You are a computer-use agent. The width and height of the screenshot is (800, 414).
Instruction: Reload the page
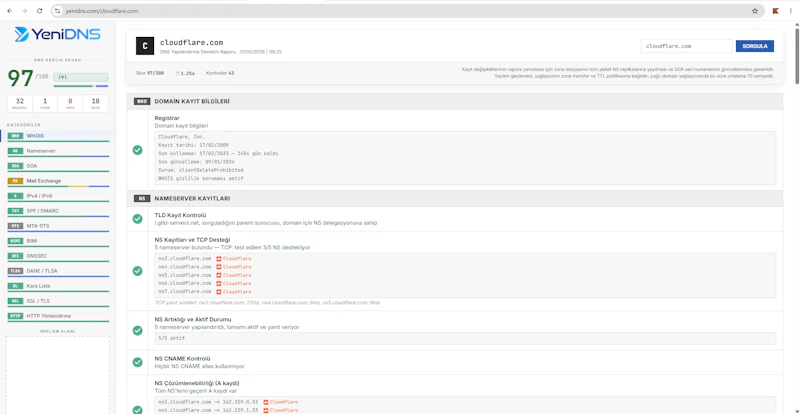(x=39, y=11)
